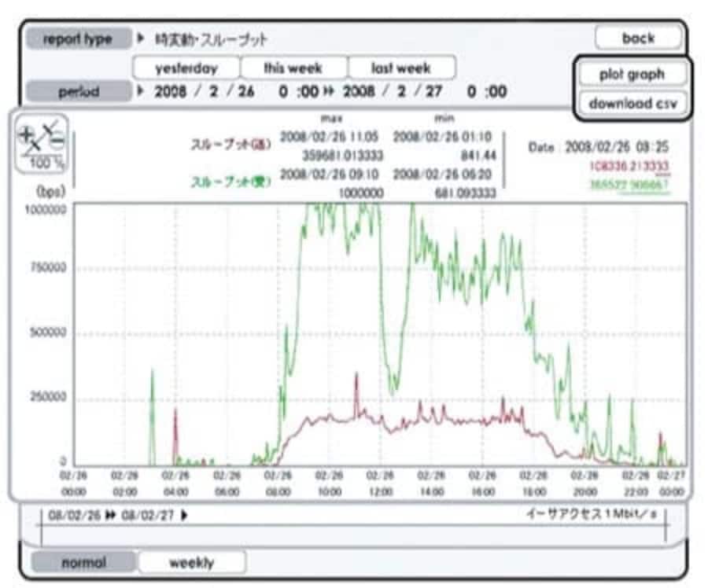The height and width of the screenshot is (588, 708).
Task: Click double arrow in 08/02/26 date range
Action: (x=107, y=516)
